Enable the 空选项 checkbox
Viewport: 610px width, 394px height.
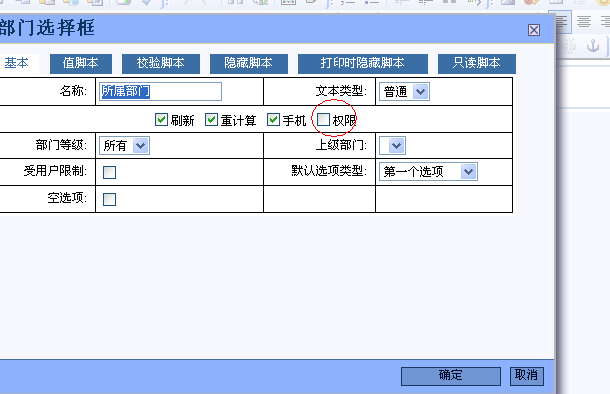[x=109, y=200]
